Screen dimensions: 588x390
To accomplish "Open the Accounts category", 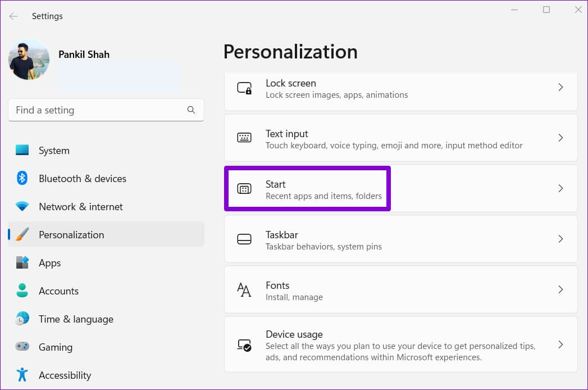I will tap(106, 291).
